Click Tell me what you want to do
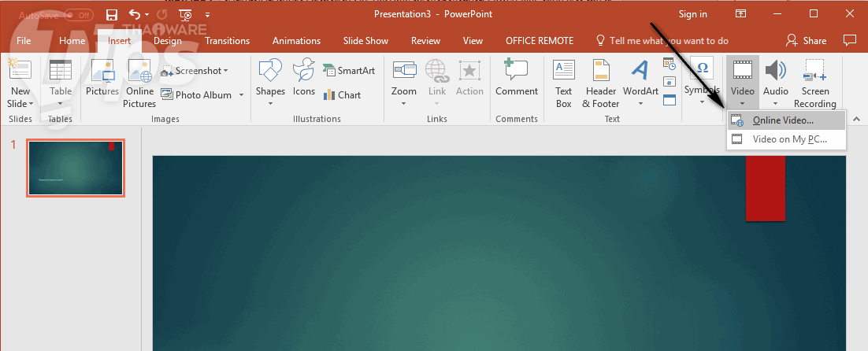The height and width of the screenshot is (351, 868). (662, 41)
